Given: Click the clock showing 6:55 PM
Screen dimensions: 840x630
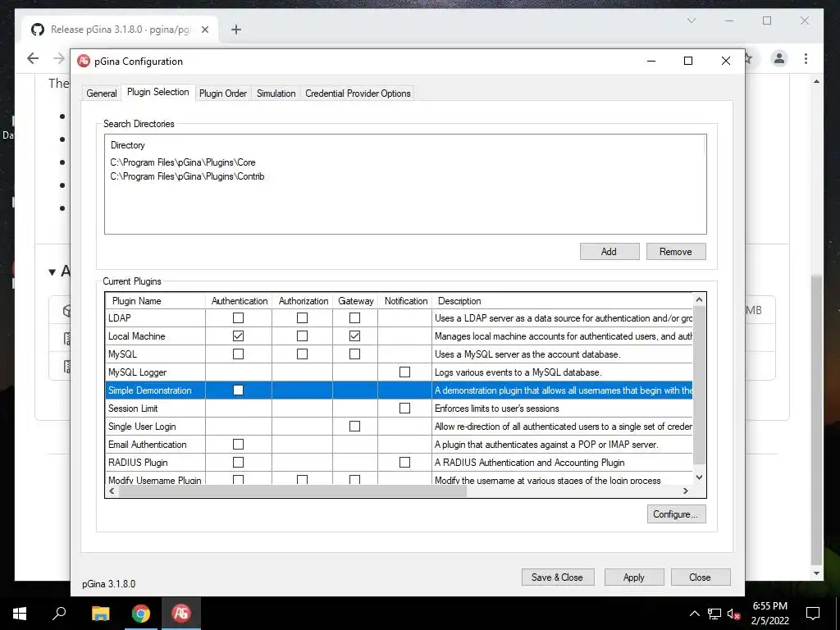Looking at the screenshot, I should tap(769, 606).
